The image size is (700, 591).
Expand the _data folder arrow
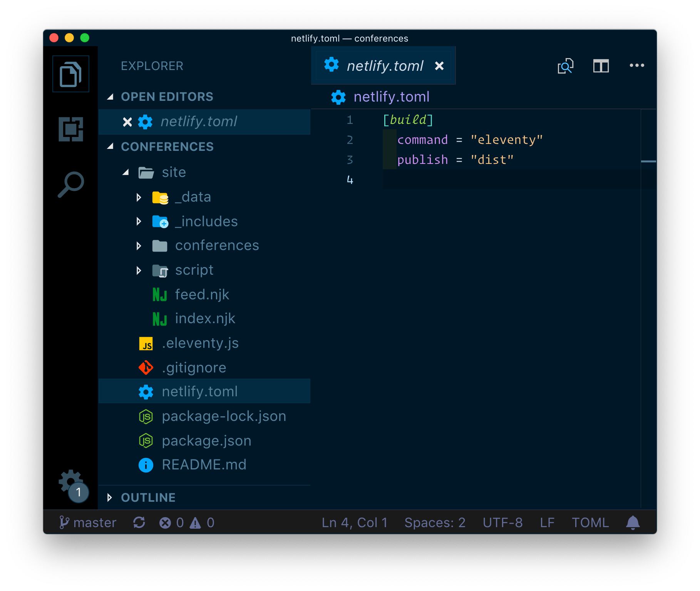[x=139, y=197]
